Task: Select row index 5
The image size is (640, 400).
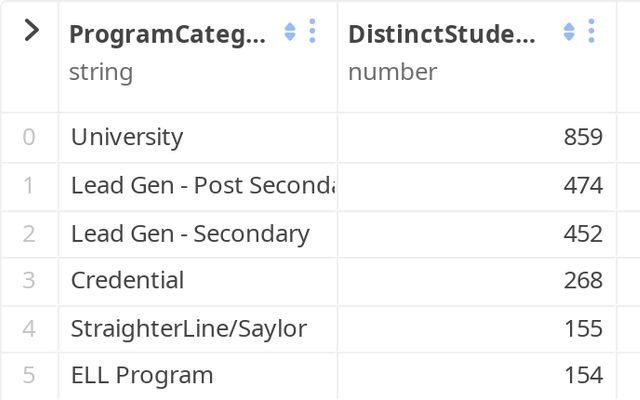Action: pyautogui.click(x=28, y=376)
